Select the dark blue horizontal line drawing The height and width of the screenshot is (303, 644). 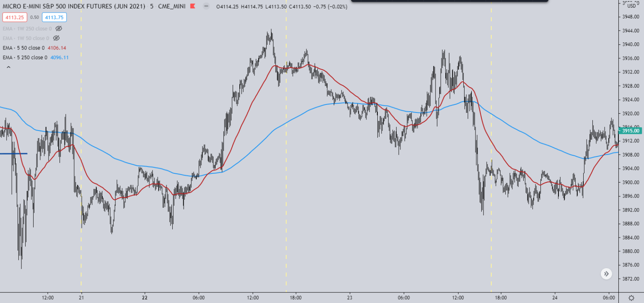[13, 154]
